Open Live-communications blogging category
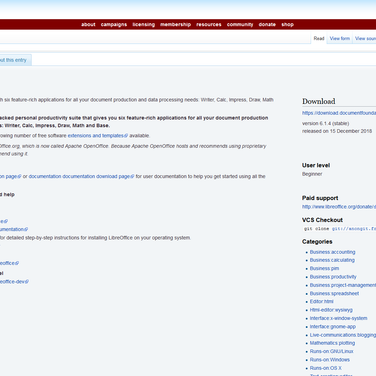The height and width of the screenshot is (376, 376). 343,335
